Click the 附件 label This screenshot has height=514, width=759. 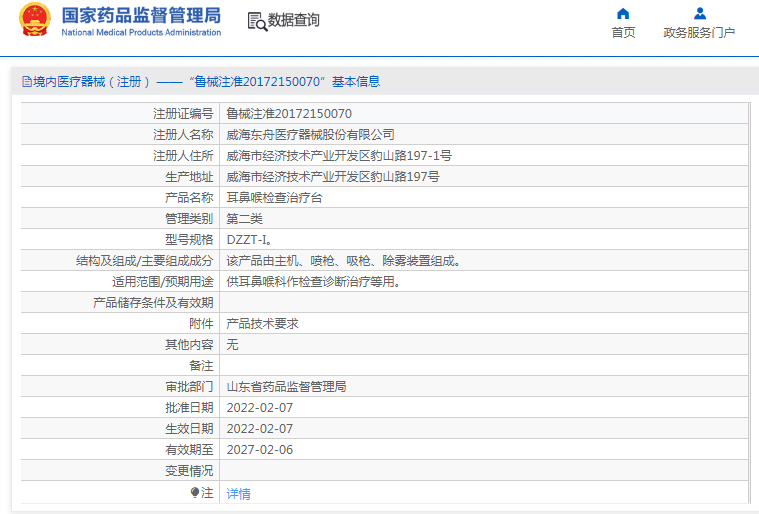point(201,324)
